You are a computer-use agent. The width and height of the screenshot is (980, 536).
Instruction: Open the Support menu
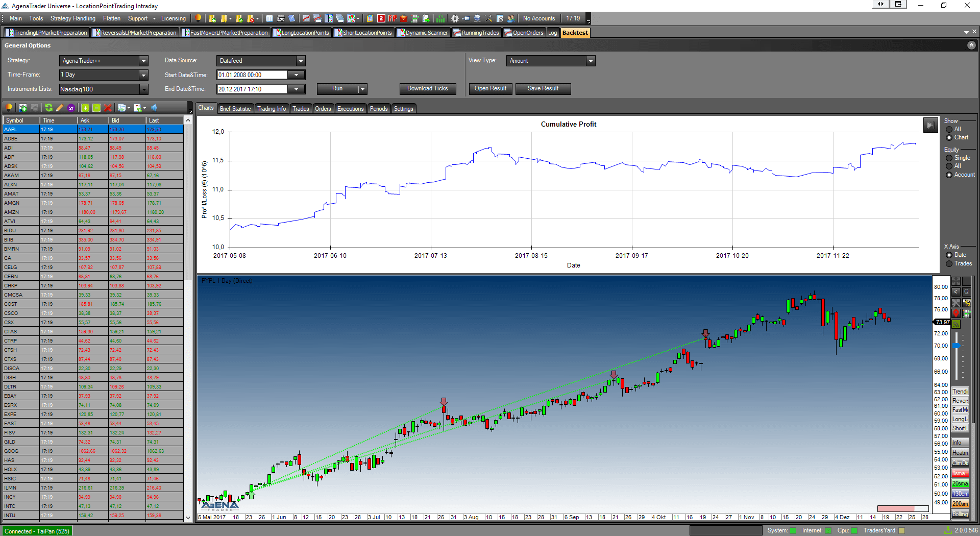click(138, 18)
